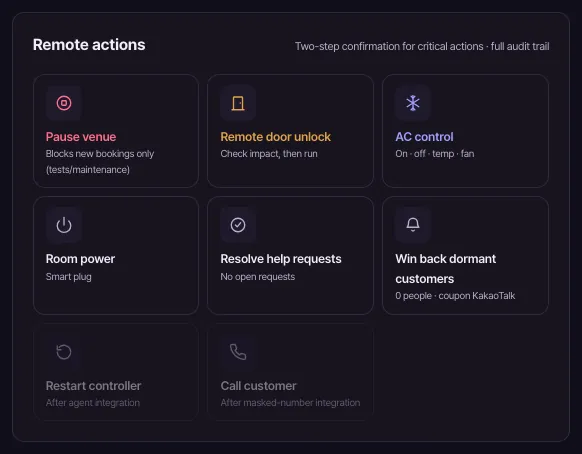The width and height of the screenshot is (582, 454).
Task: Click the "Remote actions" heading
Action: (x=89, y=45)
